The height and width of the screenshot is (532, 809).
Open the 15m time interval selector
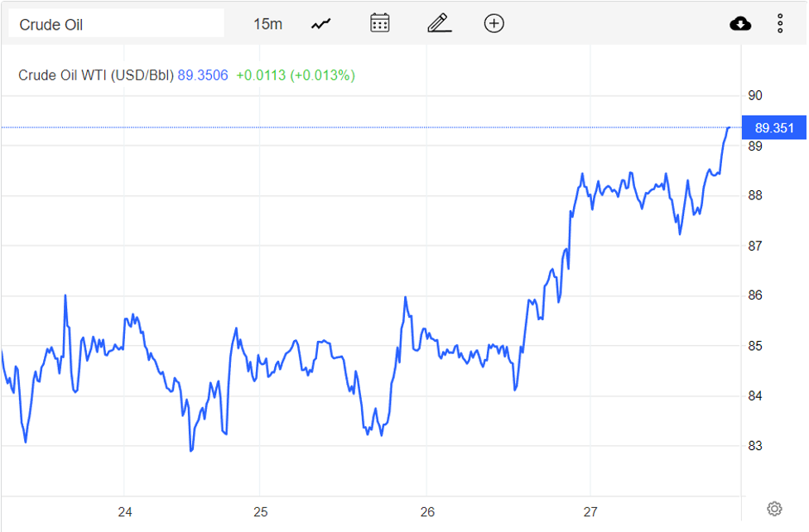click(267, 24)
